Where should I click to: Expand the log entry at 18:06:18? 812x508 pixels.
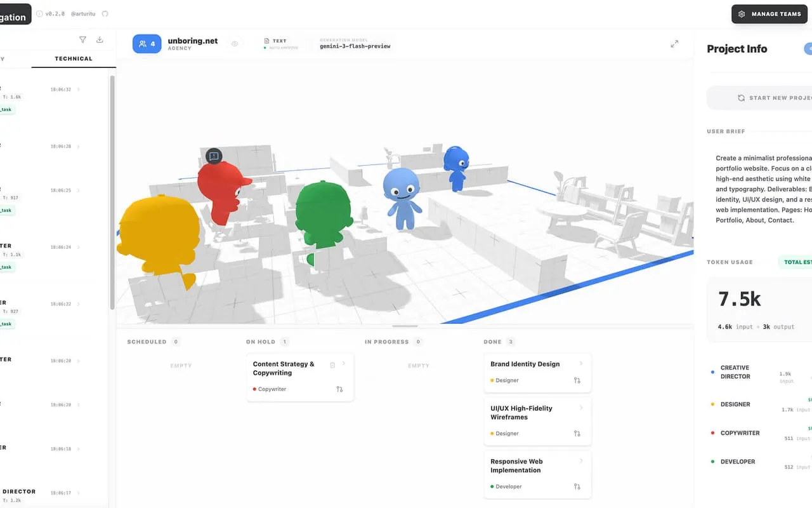point(79,449)
